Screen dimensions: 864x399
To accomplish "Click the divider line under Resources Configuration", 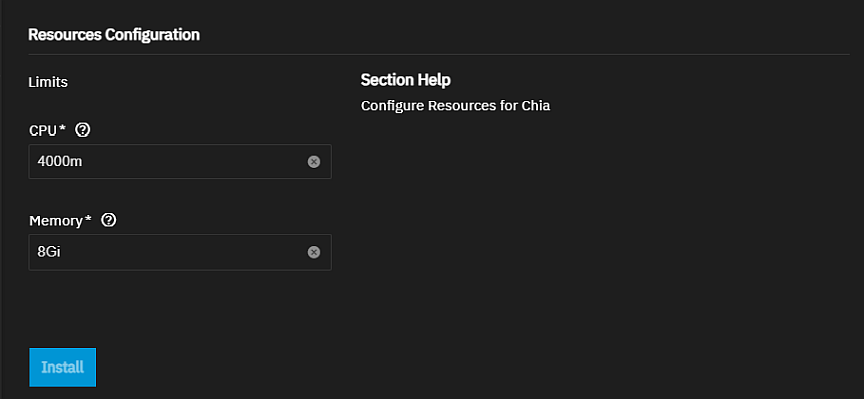I will tap(439, 55).
